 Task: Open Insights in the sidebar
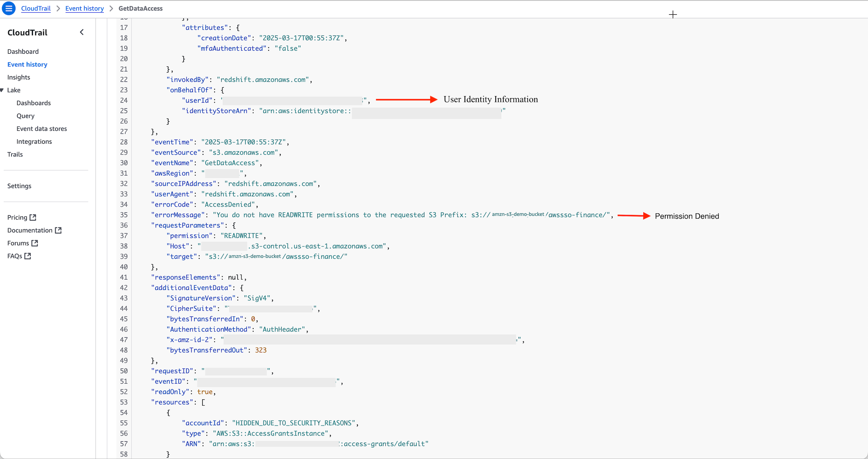(x=19, y=77)
